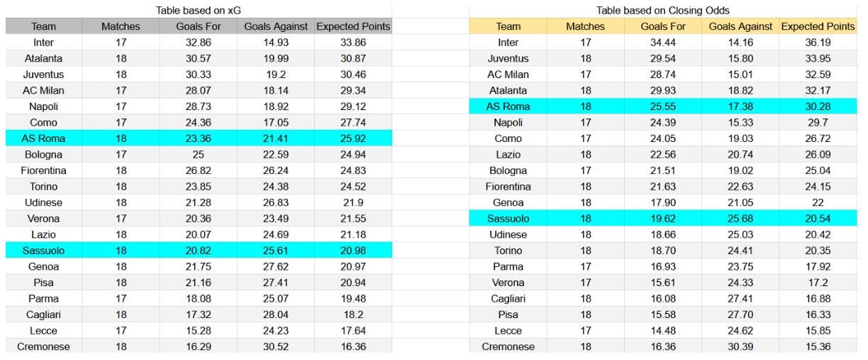Select the Team header in xG table
Image resolution: width=868 pixels, height=360 pixels.
tap(43, 26)
